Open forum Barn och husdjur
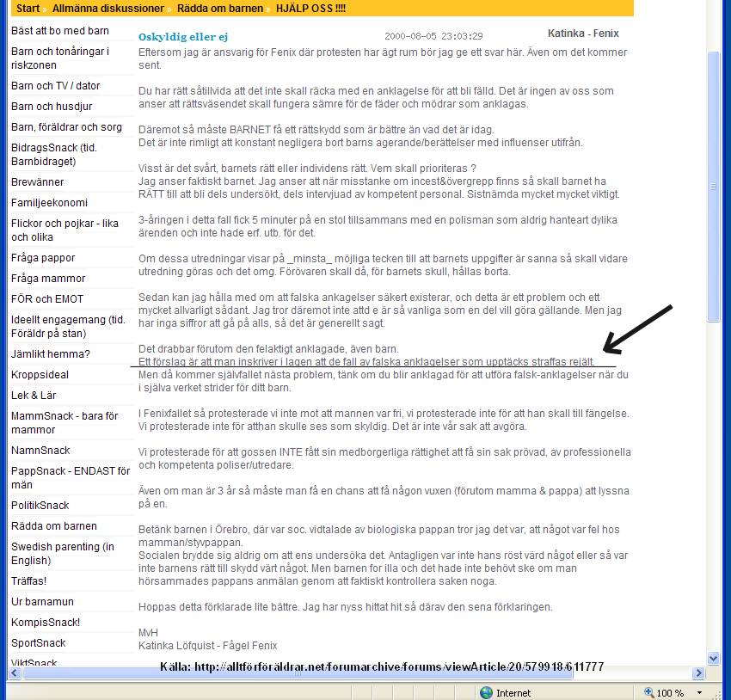Image resolution: width=731 pixels, height=700 pixels. pyautogui.click(x=52, y=107)
